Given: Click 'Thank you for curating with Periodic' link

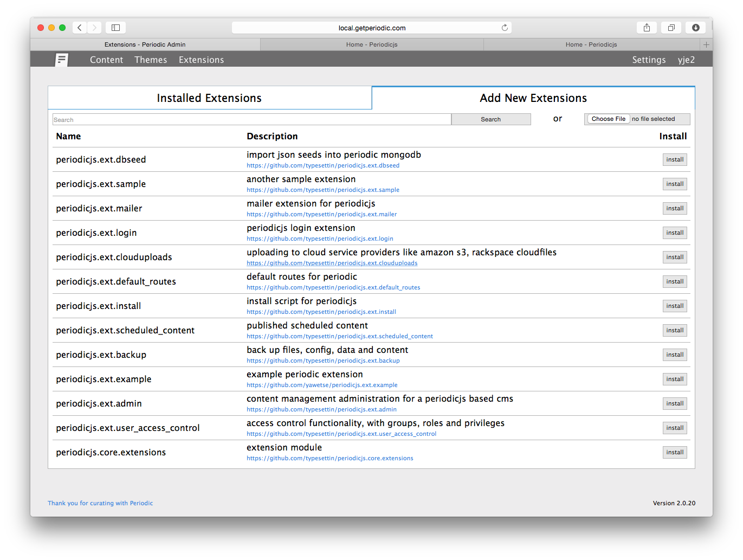Looking at the screenshot, I should click(100, 503).
